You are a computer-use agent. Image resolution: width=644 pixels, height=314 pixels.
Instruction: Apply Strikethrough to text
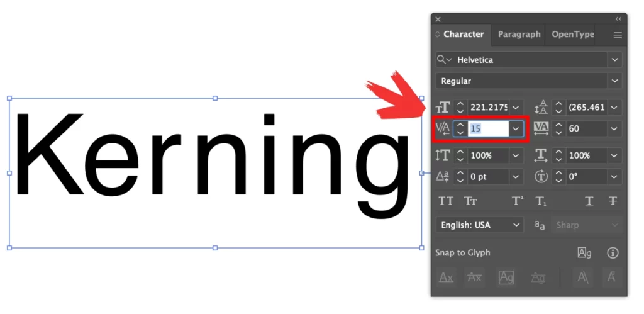[612, 201]
